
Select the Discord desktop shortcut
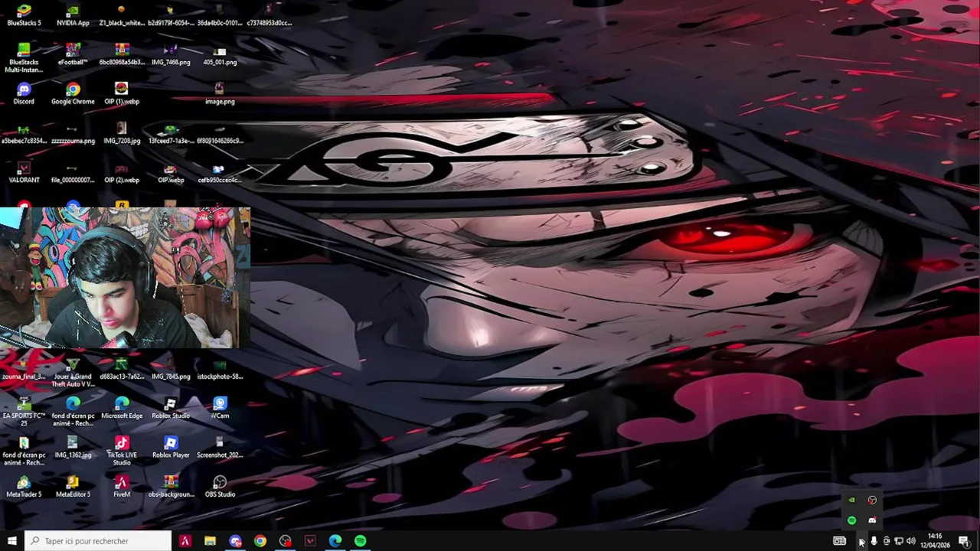pos(24,93)
